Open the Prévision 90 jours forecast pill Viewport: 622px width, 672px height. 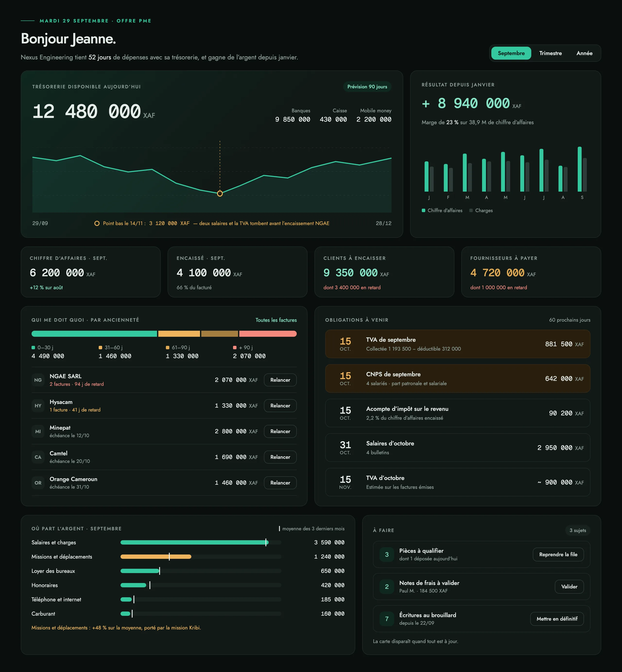367,87
